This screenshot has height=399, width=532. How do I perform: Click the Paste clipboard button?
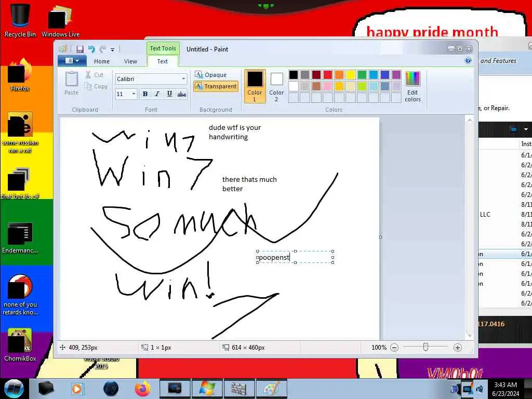pyautogui.click(x=71, y=83)
